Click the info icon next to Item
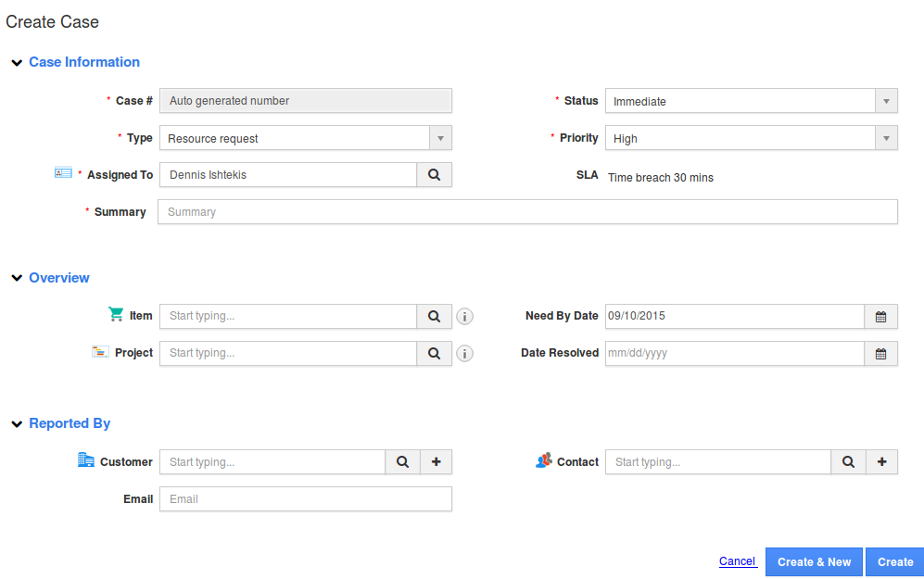Screen dimensions: 924x579 465,317
